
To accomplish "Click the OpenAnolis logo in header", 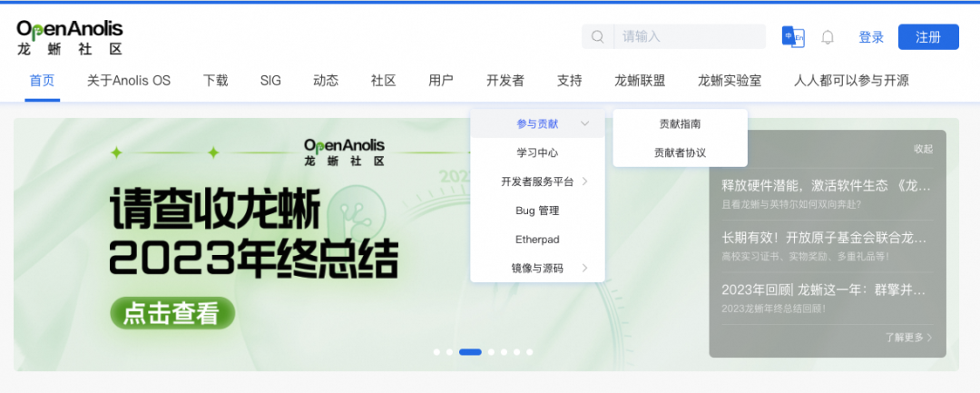I will [x=69, y=37].
